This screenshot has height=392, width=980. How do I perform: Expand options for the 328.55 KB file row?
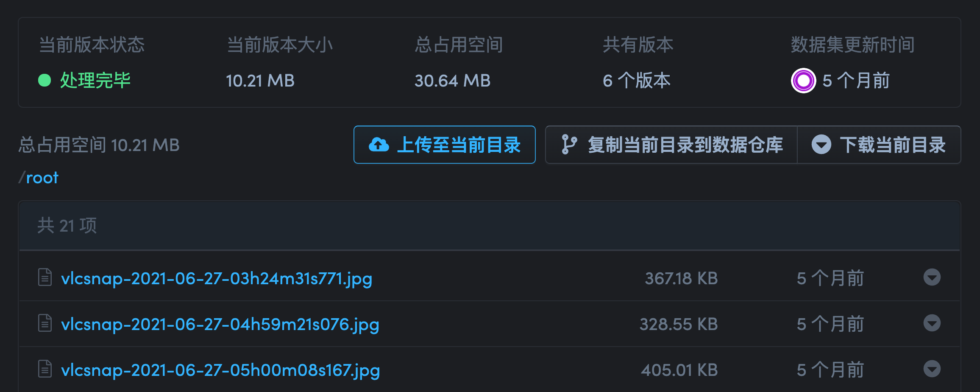[932, 323]
